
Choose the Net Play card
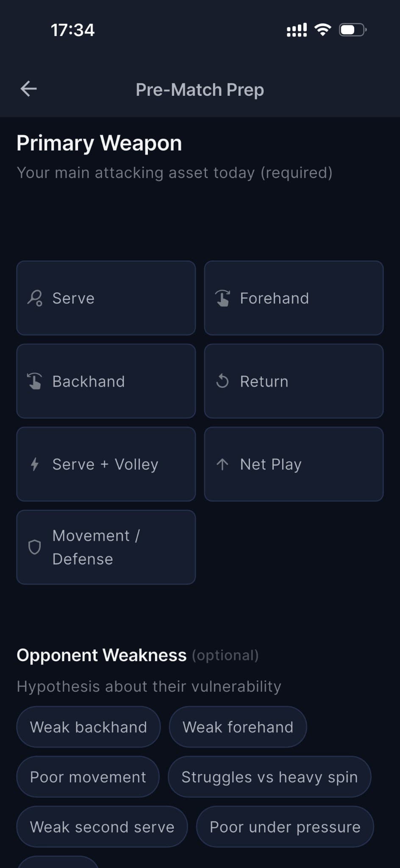(294, 464)
